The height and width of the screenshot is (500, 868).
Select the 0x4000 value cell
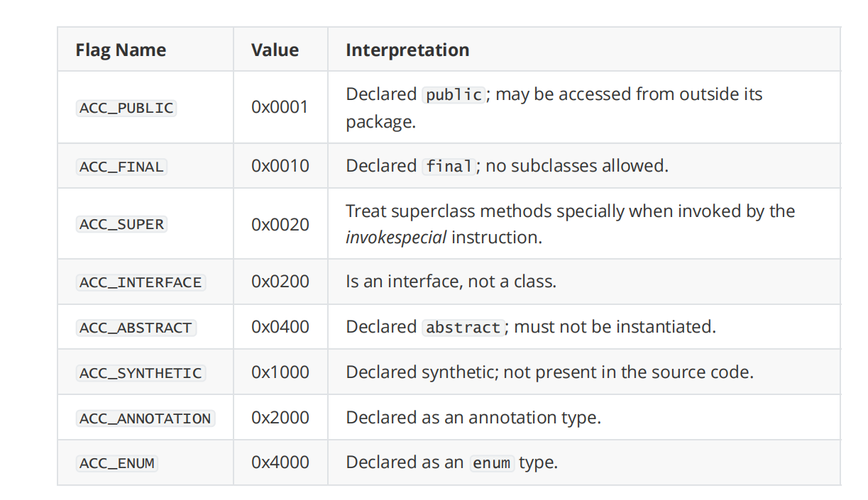point(280,462)
